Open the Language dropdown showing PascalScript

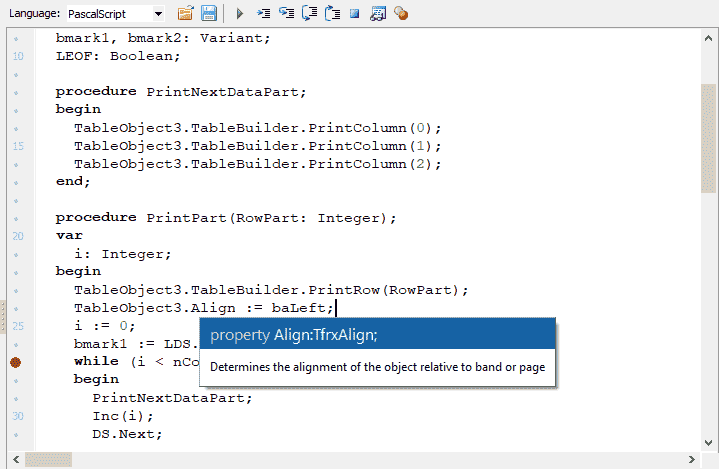[x=116, y=14]
